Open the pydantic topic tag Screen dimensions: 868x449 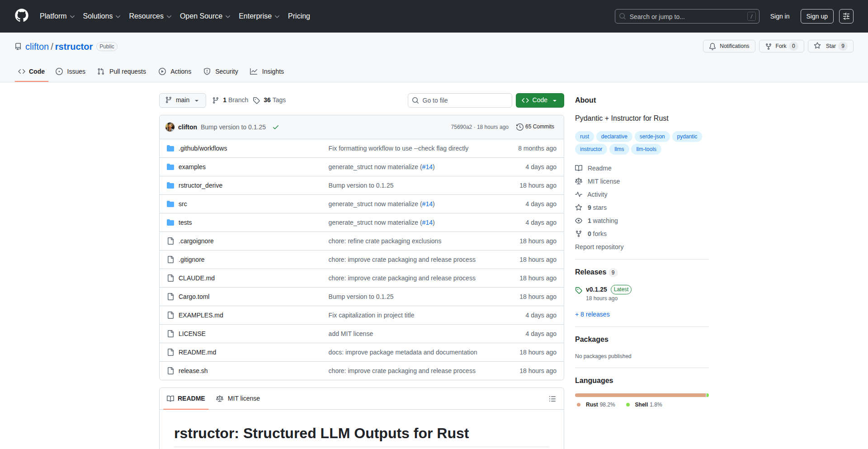click(687, 136)
